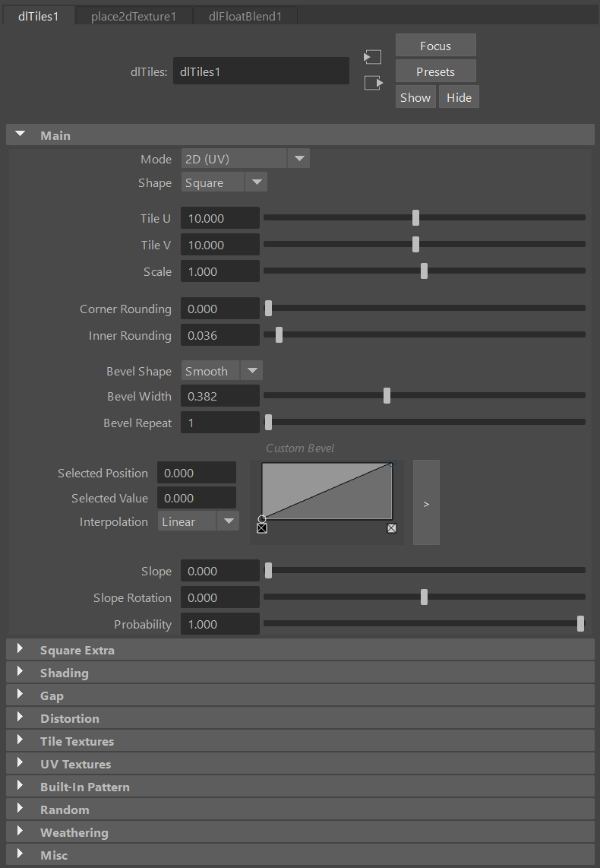Delete the left ramp key marker

[x=262, y=528]
